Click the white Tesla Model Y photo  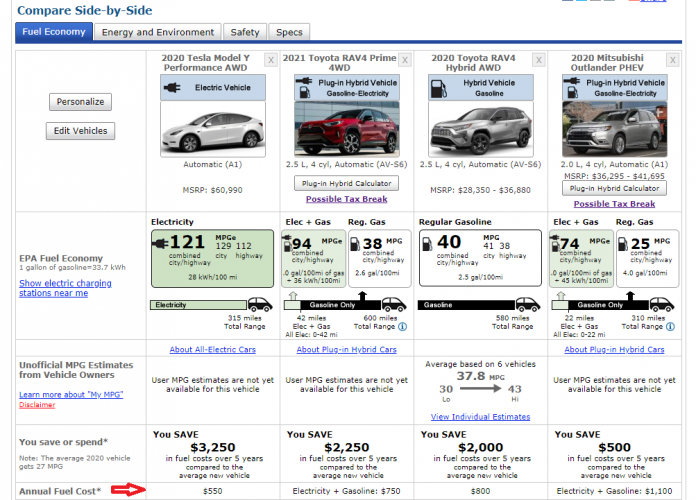click(213, 128)
